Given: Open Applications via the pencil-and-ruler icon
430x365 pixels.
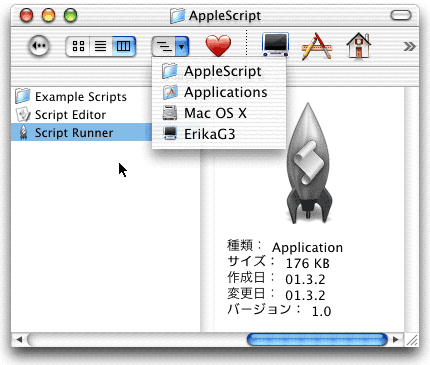Looking at the screenshot, I should tap(317, 46).
